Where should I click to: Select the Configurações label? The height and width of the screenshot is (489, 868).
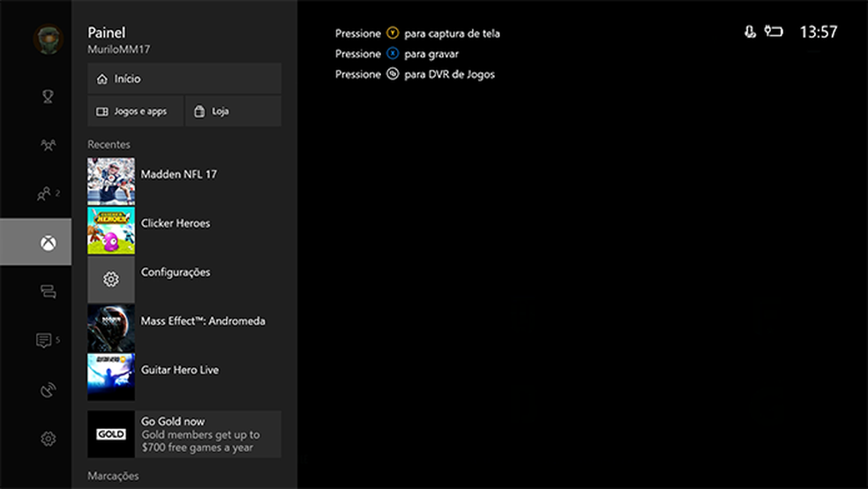176,273
